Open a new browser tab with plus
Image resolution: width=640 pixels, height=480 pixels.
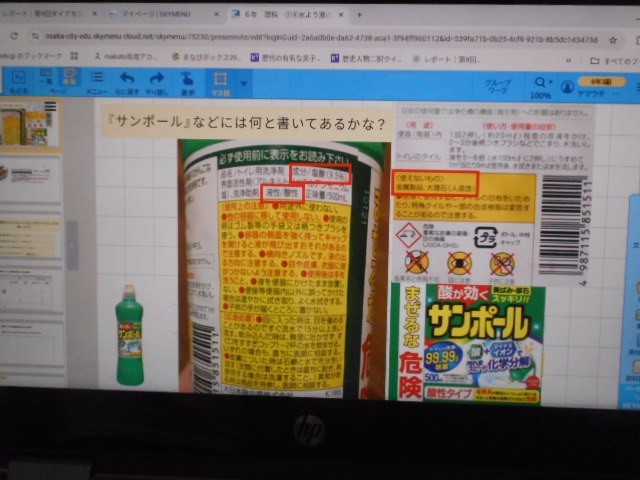pos(359,15)
